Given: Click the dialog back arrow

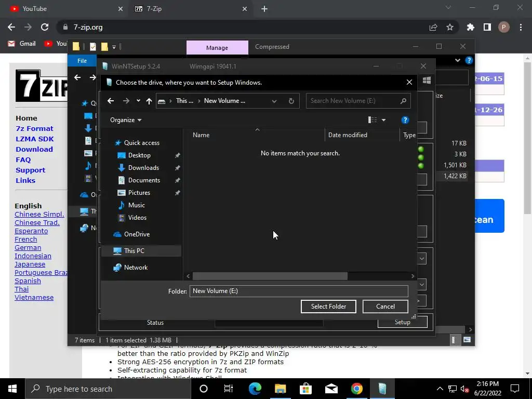Looking at the screenshot, I should [x=111, y=101].
